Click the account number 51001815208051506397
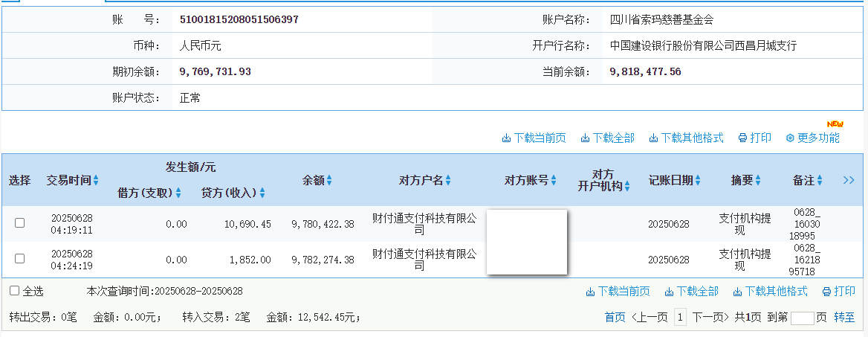The height and width of the screenshot is (337, 868). [239, 20]
